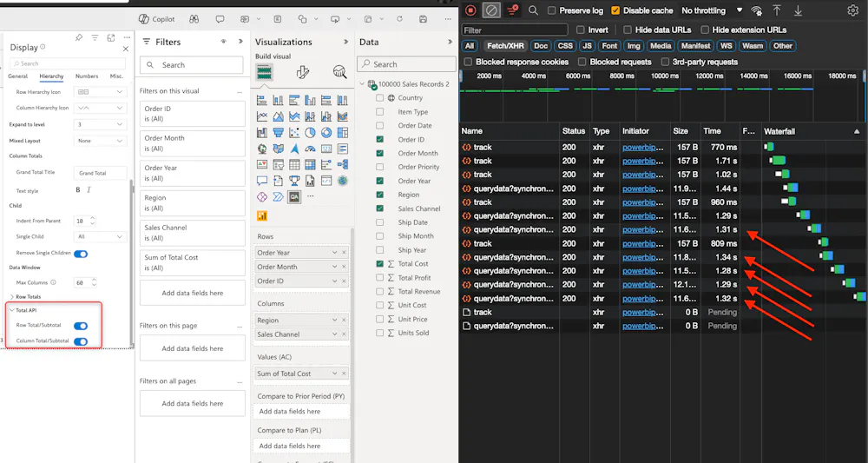Click the refresh icon in Power BI toolbar
Image resolution: width=868 pixels, height=463 pixels.
click(399, 19)
